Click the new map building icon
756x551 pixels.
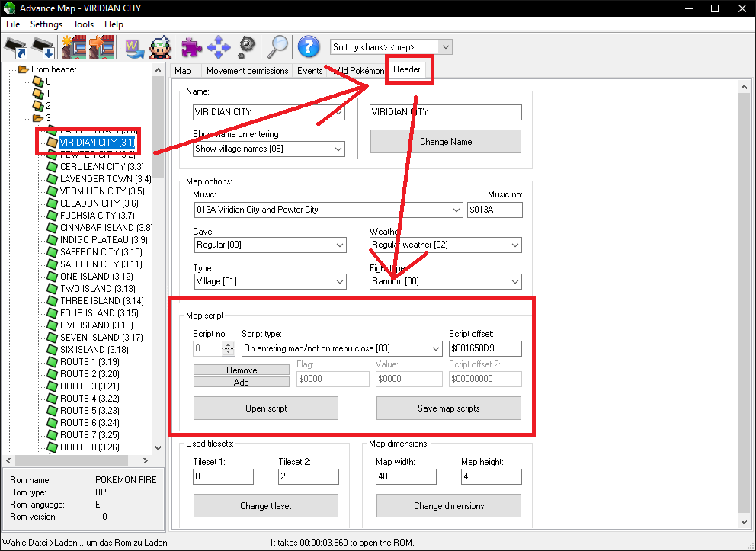click(x=74, y=47)
